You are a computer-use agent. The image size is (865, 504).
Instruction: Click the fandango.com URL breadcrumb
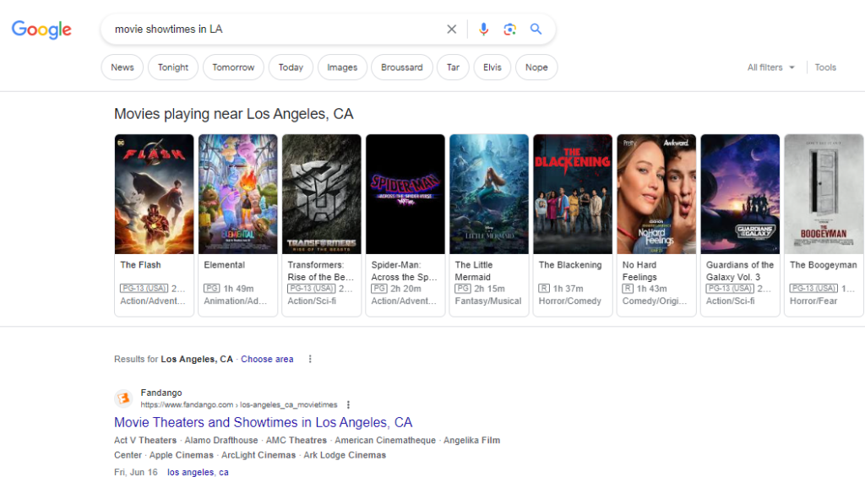(x=239, y=404)
